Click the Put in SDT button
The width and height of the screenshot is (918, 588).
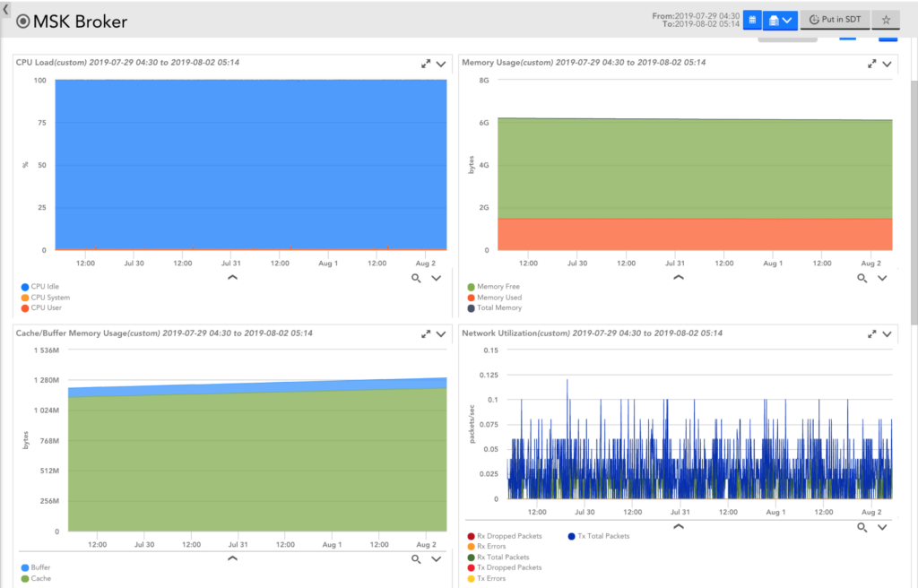835,19
